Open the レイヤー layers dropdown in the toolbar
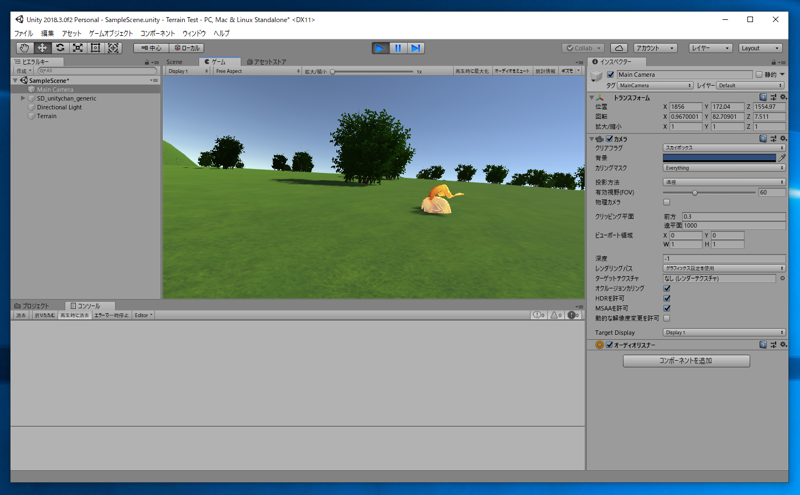The height and width of the screenshot is (495, 800). click(x=710, y=48)
